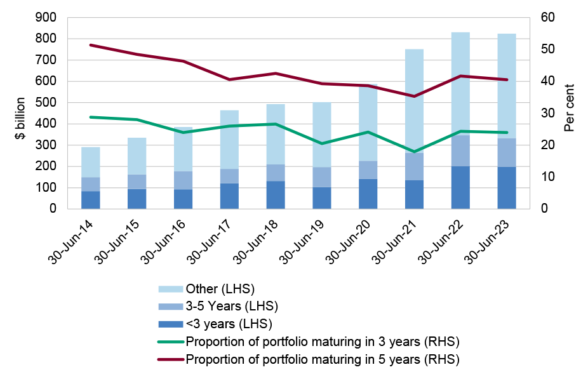
Task: Click the 3-5 Years bar segment for 30-Jun-18
Action: pos(276,173)
